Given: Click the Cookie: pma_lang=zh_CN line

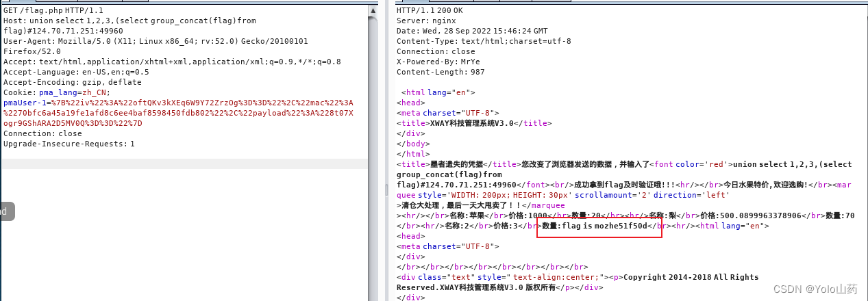Looking at the screenshot, I should [56, 92].
